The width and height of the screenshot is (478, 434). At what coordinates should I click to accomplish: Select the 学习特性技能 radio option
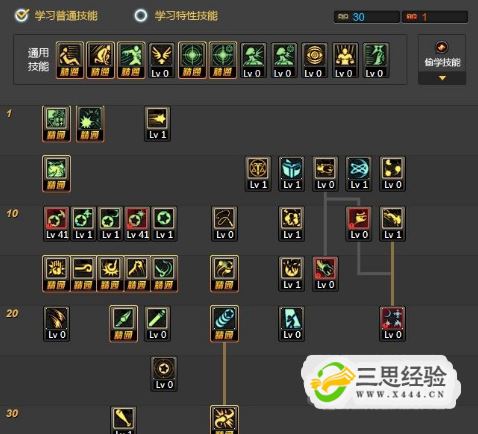click(x=141, y=15)
